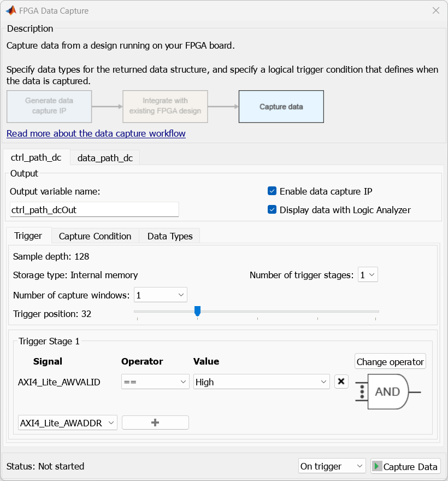
Task: Open the Number of trigger stages dropdown
Action: click(368, 274)
